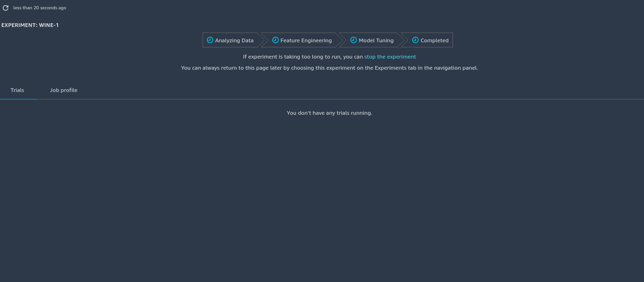Click the 'If experiment is taking too long' text
The image size is (644, 282).
[x=302, y=57]
